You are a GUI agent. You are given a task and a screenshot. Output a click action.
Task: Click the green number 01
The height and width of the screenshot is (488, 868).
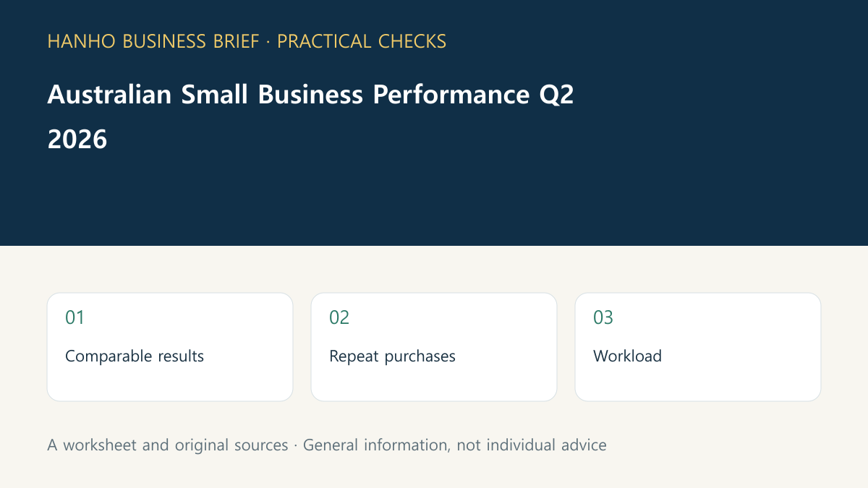click(75, 317)
